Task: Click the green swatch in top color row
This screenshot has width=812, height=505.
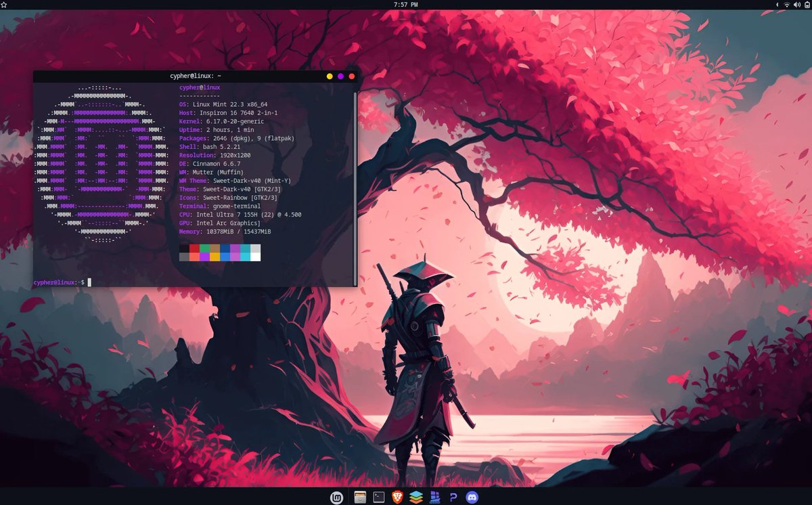Action: (204, 248)
